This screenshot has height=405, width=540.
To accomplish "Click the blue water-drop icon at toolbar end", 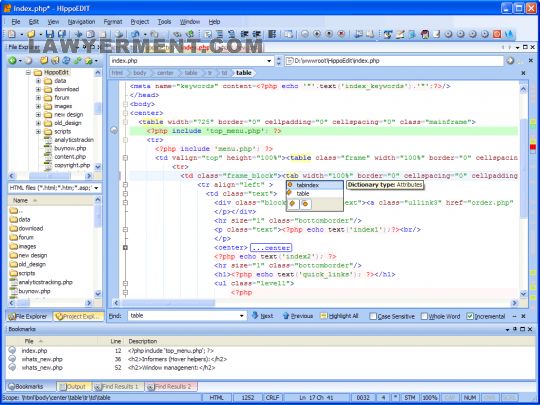I will 509,34.
